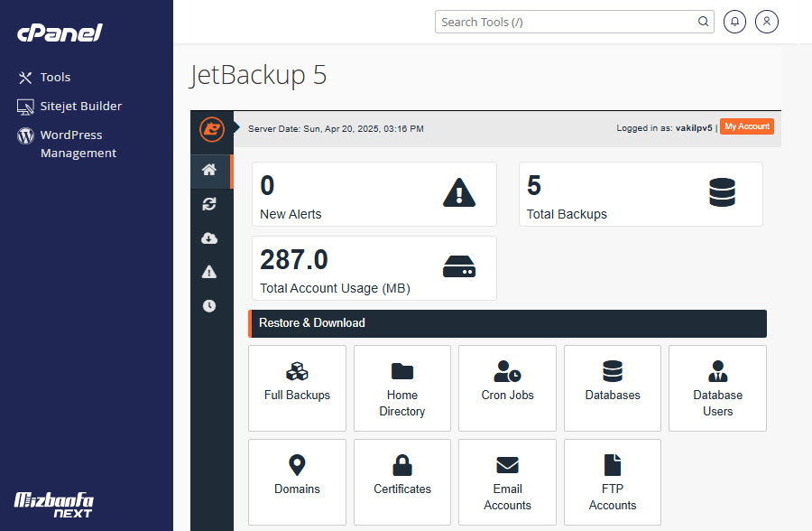Open cPanel notifications bell icon
Image resolution: width=812 pixels, height=531 pixels.
click(734, 22)
